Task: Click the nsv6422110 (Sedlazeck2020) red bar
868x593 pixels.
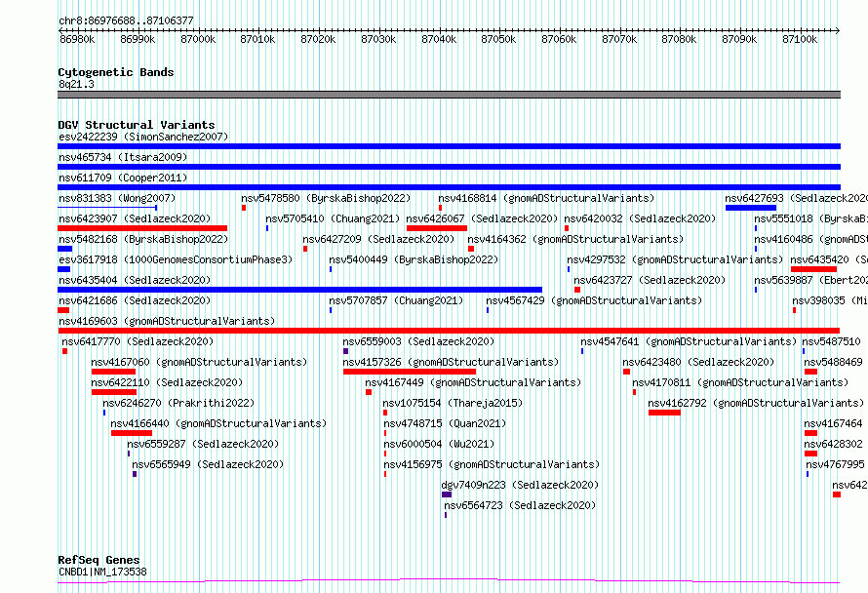Action: coord(114,392)
